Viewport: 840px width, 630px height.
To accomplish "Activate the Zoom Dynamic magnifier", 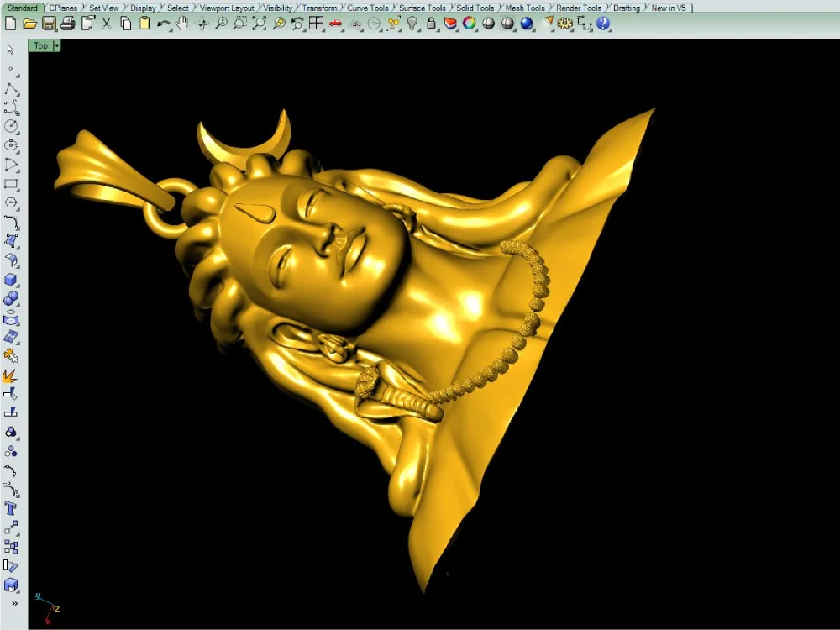I will click(x=221, y=24).
